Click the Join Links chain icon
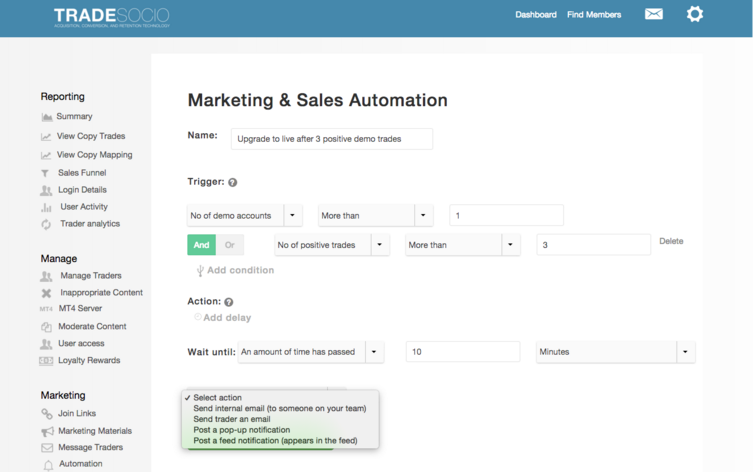The width and height of the screenshot is (753, 472). (x=46, y=414)
